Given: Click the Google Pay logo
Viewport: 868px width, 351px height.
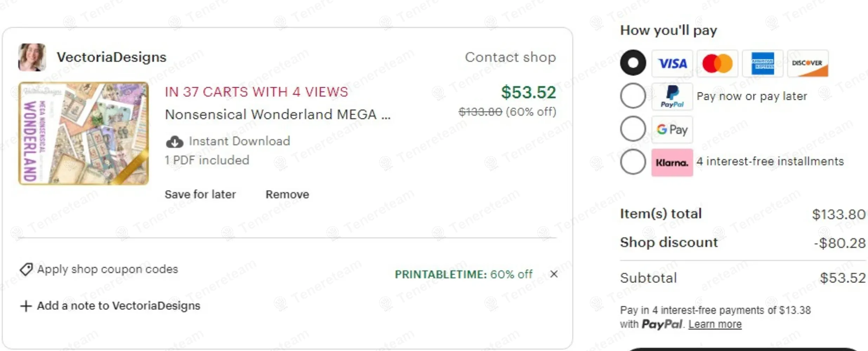Looking at the screenshot, I should click(672, 130).
